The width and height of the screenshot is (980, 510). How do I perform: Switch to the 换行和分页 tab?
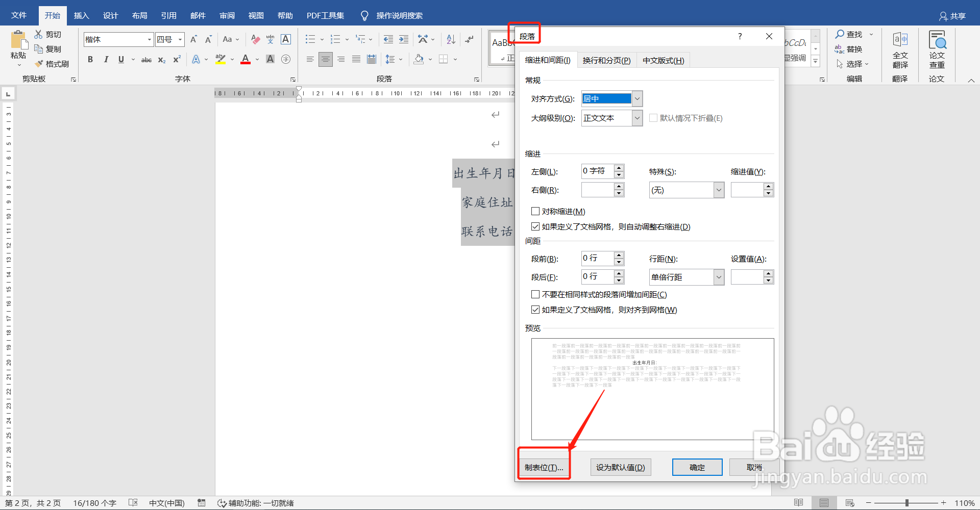[x=606, y=60]
